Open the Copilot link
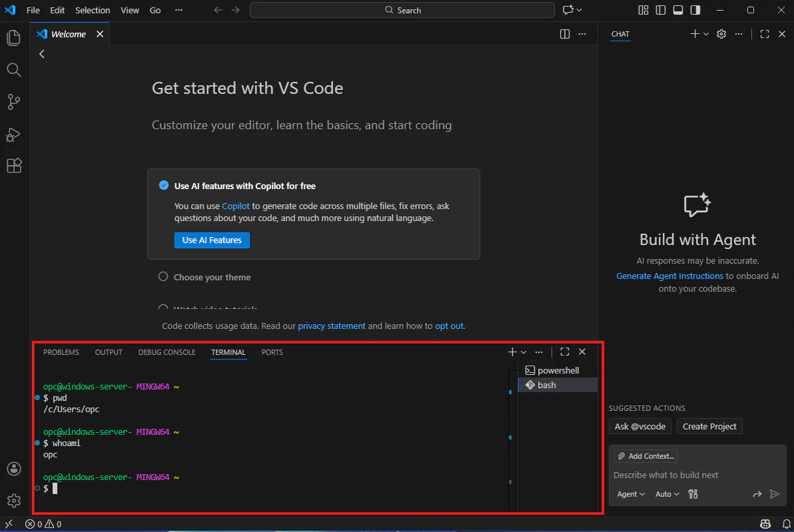Screen dimensions: 794x532 click(x=235, y=206)
